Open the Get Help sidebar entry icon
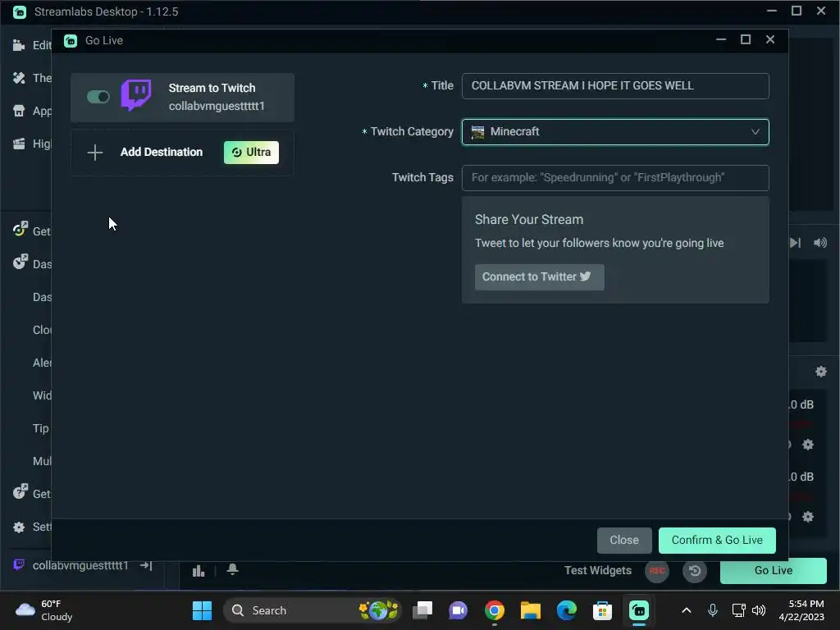The image size is (840, 630). point(20,492)
